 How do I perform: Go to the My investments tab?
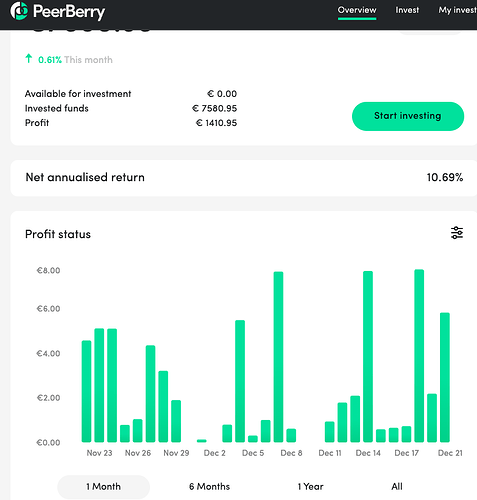457,10
